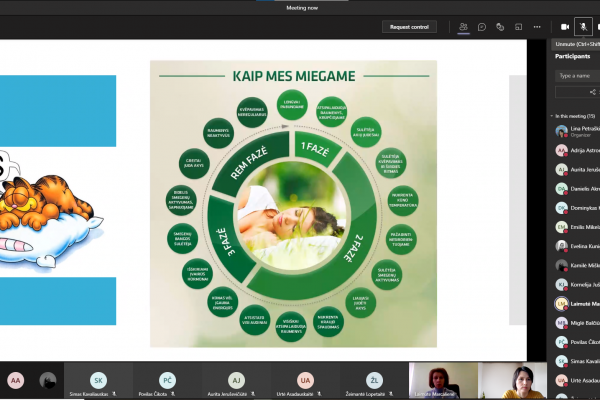Viewport: 600px width, 400px height.
Task: Open the More actions ellipsis menu
Action: (x=537, y=27)
